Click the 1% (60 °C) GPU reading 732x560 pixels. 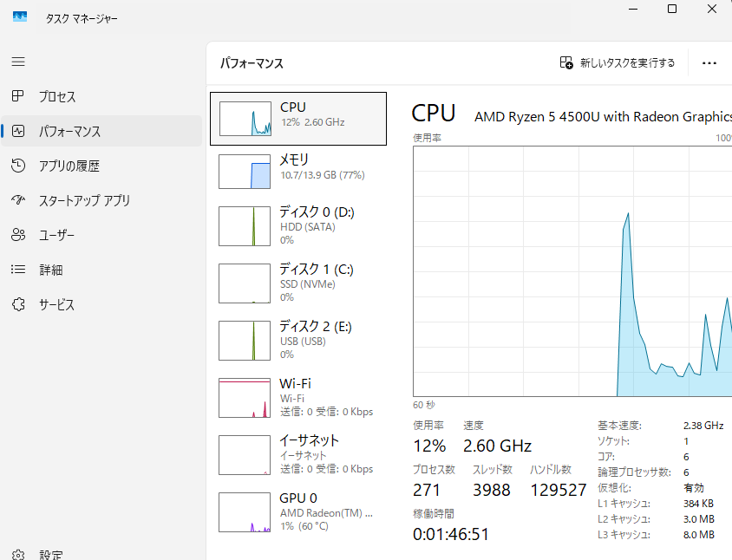point(304,526)
